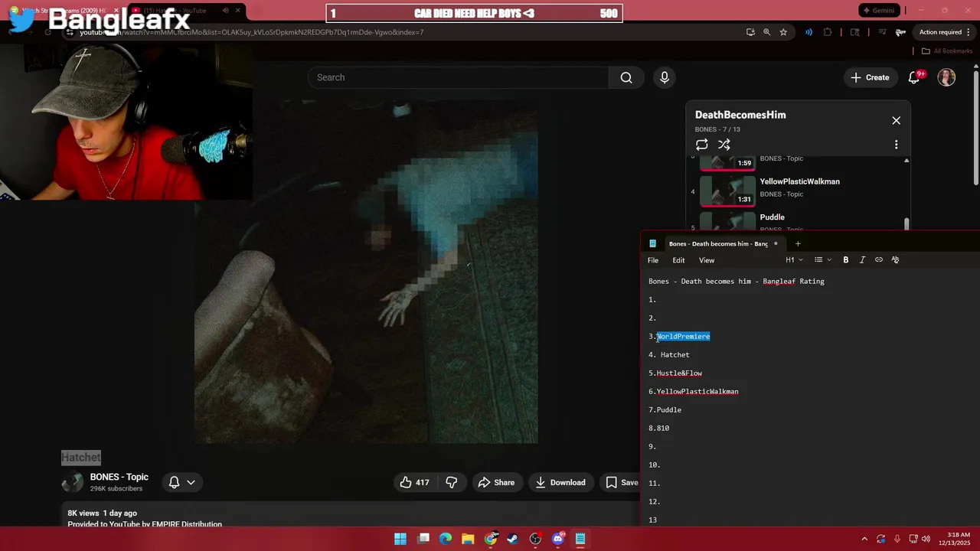Click the '8.810' line in Notepad
Image resolution: width=980 pixels, height=551 pixels.
click(x=658, y=428)
